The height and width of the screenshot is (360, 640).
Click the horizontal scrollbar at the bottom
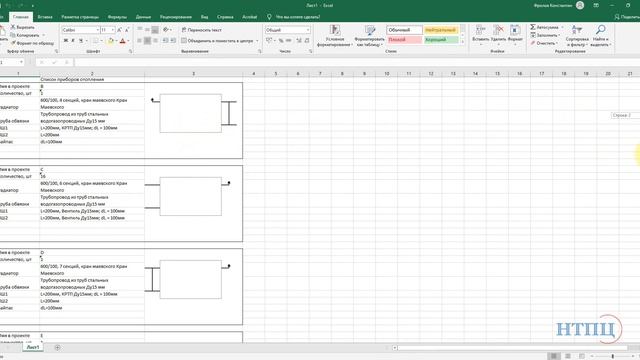click(512, 348)
